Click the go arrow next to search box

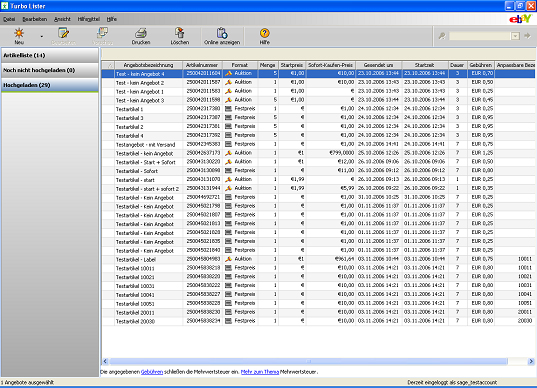point(527,36)
